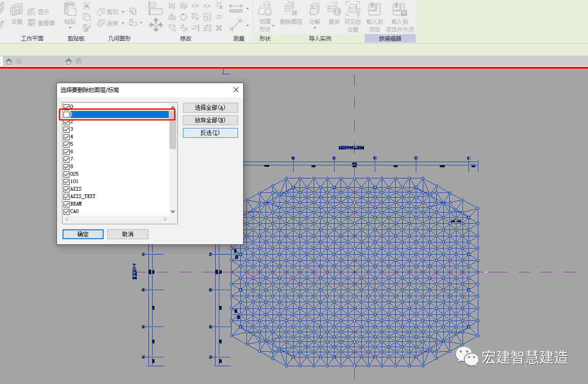Close the layer deletion dialog

click(236, 90)
